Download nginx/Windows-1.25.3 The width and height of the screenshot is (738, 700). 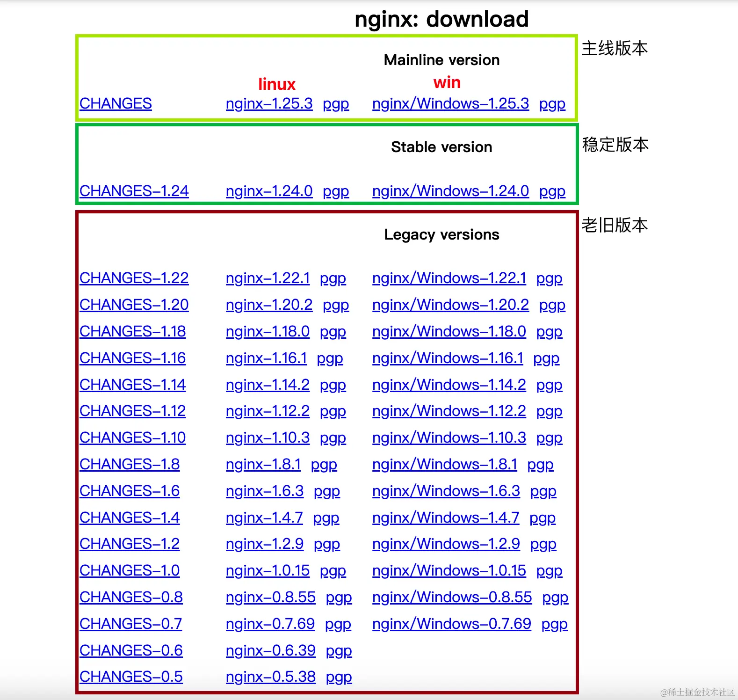pyautogui.click(x=450, y=103)
